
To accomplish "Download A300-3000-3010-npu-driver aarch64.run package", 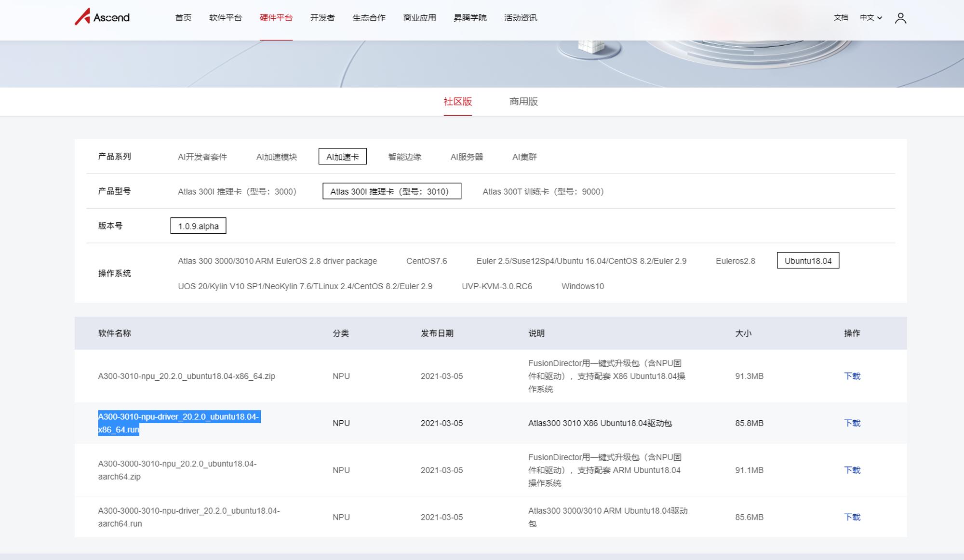I will tap(852, 517).
